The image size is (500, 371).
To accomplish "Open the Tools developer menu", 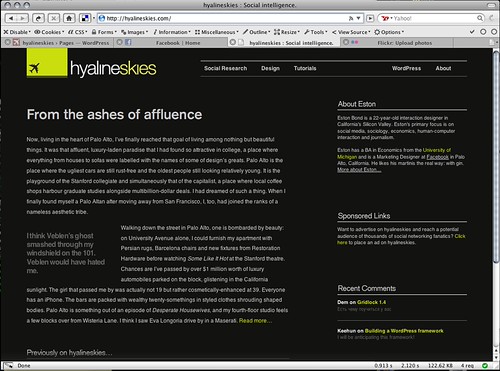I will coord(316,32).
